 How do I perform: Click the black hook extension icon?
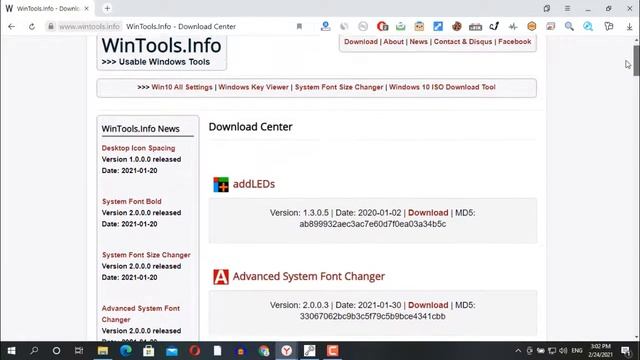(x=494, y=27)
